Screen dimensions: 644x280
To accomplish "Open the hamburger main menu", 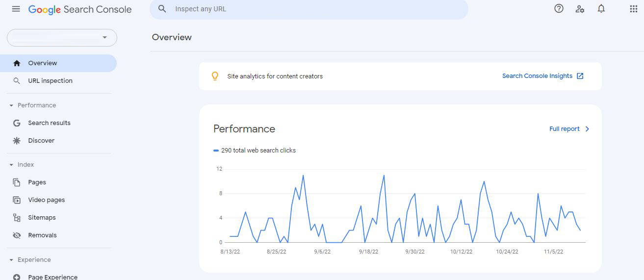I will point(16,9).
